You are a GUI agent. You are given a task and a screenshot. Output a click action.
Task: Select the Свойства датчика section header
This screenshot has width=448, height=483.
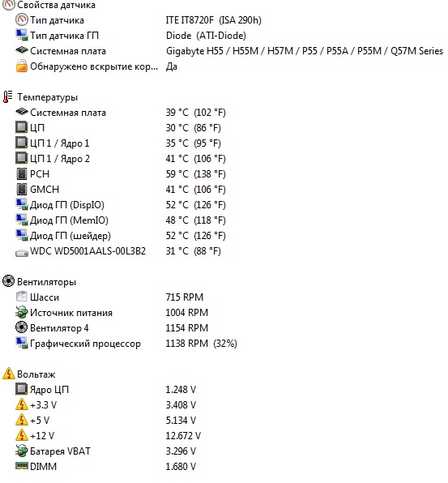point(57,5)
